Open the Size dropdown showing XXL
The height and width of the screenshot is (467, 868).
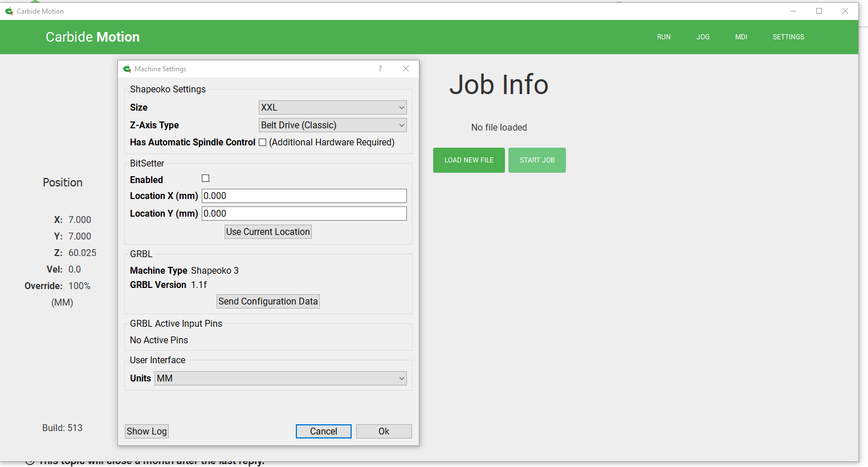333,107
